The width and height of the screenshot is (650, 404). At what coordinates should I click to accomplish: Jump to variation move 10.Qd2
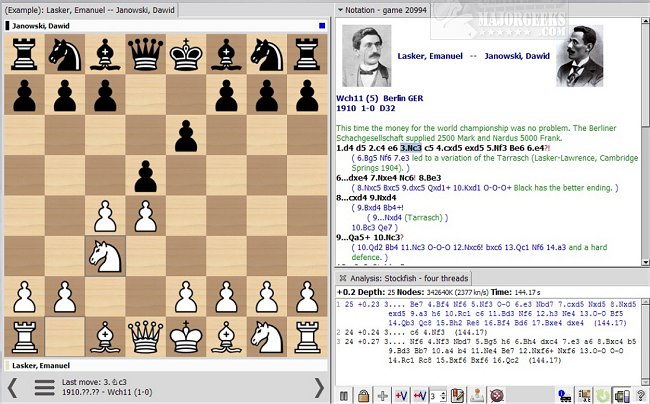(370, 247)
